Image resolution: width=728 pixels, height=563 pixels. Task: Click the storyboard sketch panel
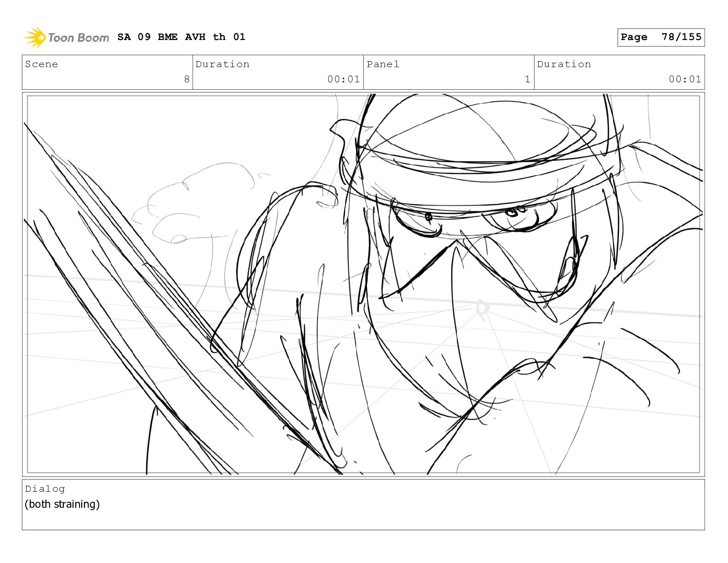coord(363,284)
